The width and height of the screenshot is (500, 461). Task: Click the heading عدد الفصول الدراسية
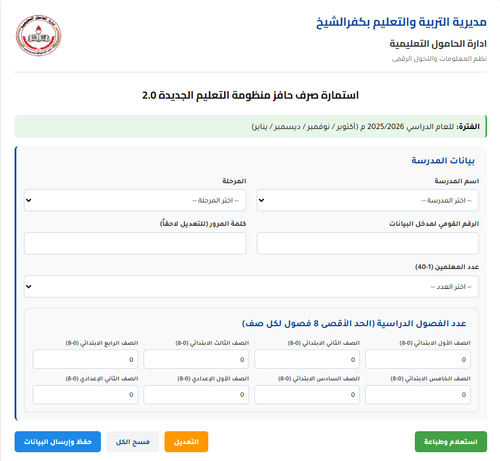click(x=354, y=323)
